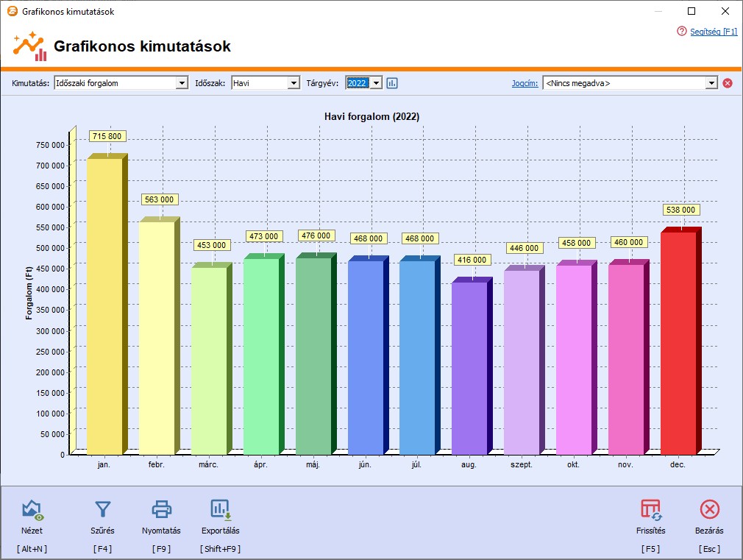Screen dimensions: 743x560
Task: Open the Nézet view options icon
Action: tap(32, 509)
